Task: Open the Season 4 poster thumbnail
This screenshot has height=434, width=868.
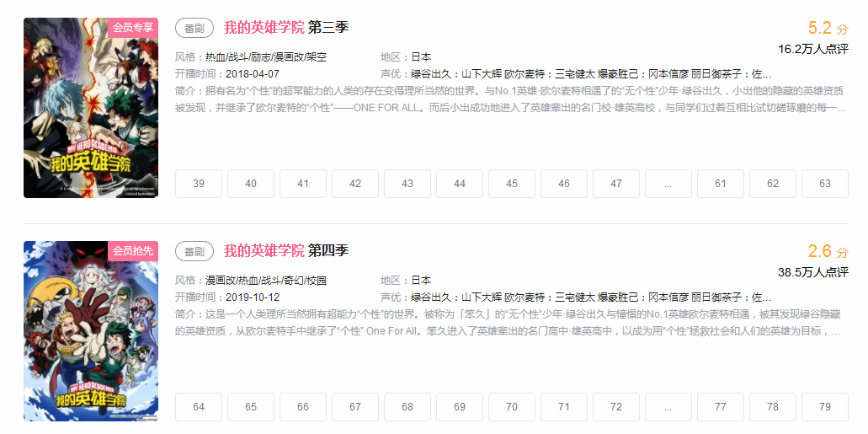Action: pos(91,331)
